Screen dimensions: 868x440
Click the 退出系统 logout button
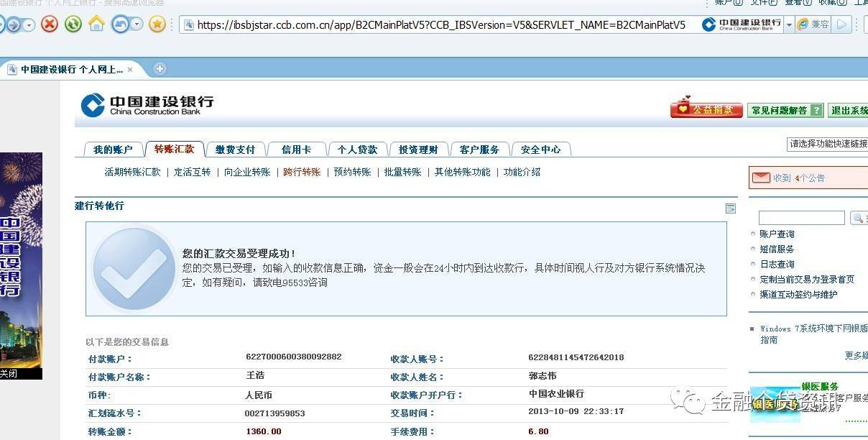(x=847, y=110)
